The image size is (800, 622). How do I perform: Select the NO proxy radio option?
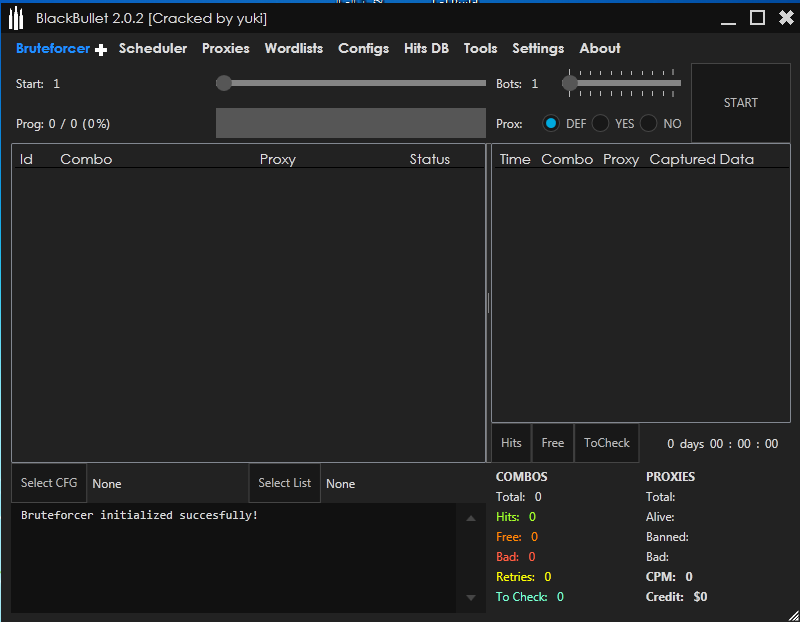[x=648, y=123]
